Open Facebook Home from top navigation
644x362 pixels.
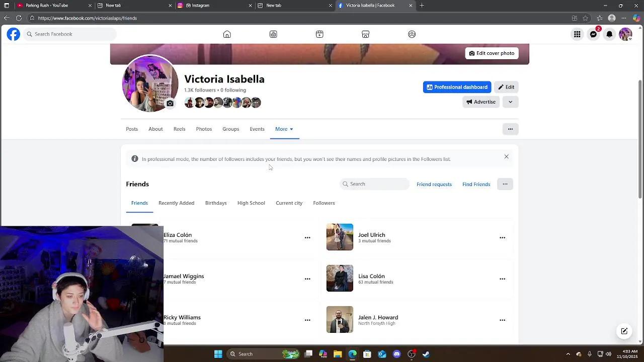click(227, 34)
